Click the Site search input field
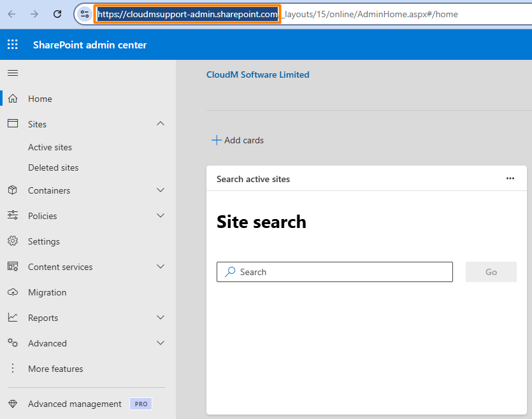Image resolution: width=532 pixels, height=419 pixels. pyautogui.click(x=334, y=272)
